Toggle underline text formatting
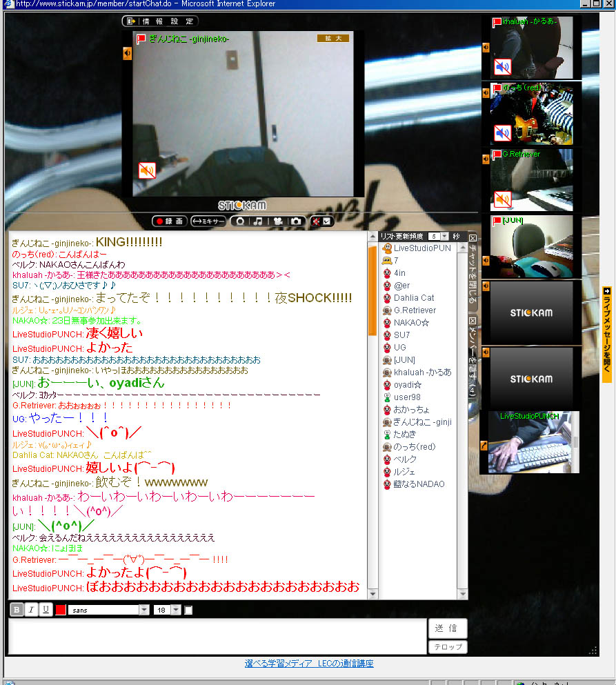Image resolution: width=616 pixels, height=685 pixels. [46, 609]
